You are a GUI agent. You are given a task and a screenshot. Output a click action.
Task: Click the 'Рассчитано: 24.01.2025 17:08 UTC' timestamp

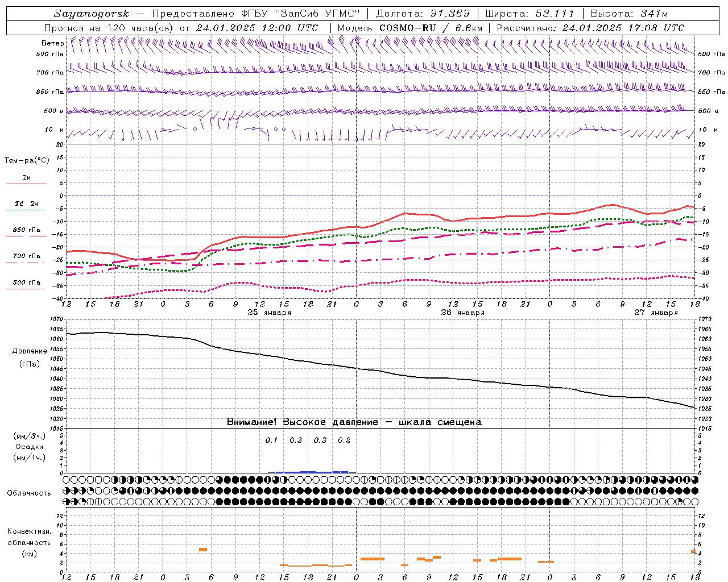pyautogui.click(x=590, y=28)
